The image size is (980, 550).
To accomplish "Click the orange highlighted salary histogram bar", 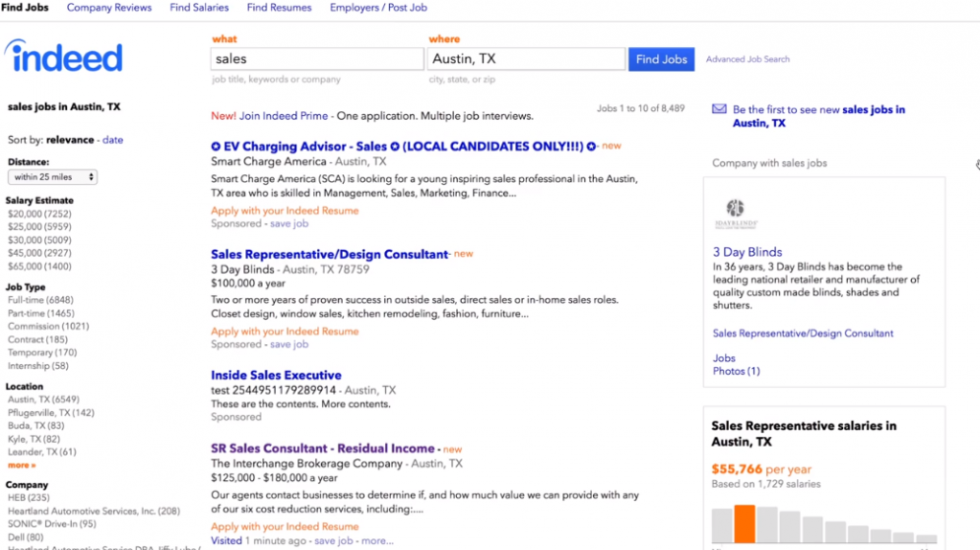I will (x=744, y=524).
